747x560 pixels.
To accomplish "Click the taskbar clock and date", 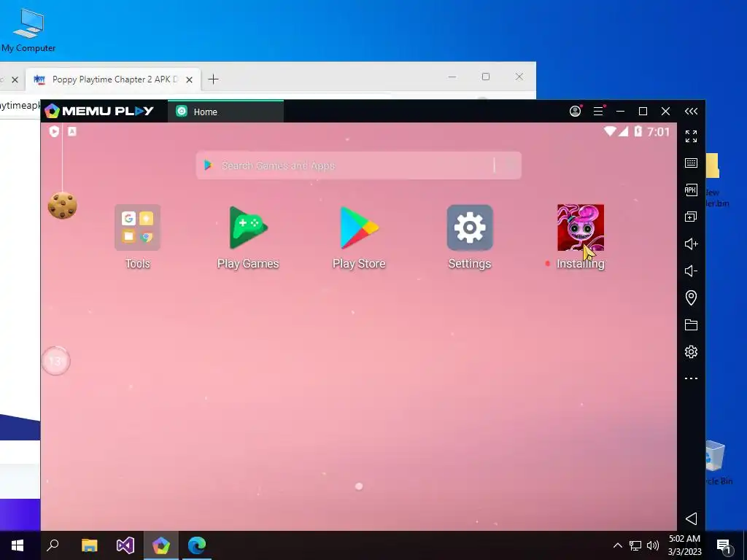I will tap(684, 545).
